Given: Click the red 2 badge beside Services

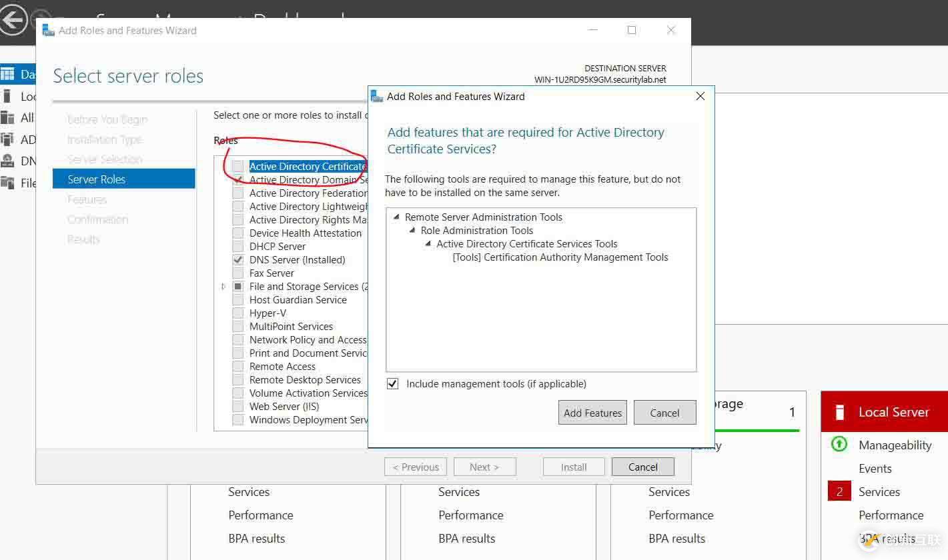Looking at the screenshot, I should [x=839, y=492].
